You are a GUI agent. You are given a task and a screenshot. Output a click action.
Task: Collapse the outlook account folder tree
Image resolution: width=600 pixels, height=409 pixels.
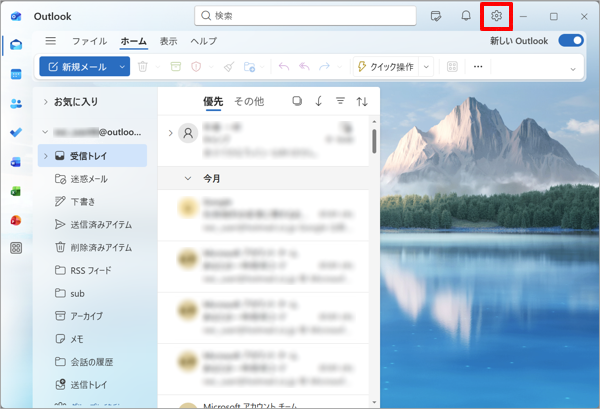(x=45, y=132)
